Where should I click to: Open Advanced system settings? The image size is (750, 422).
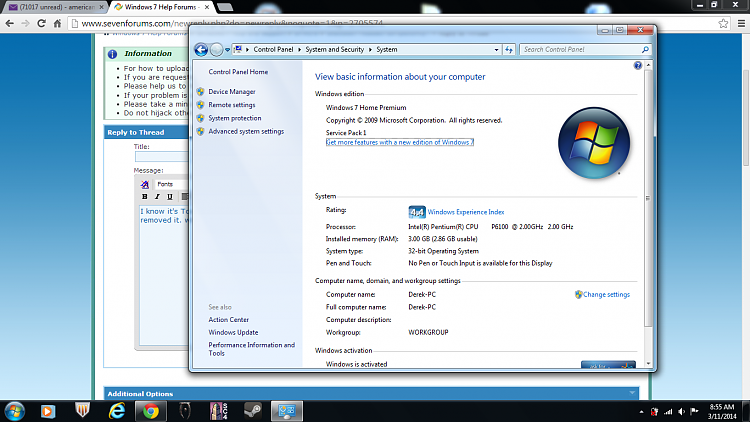click(x=246, y=131)
